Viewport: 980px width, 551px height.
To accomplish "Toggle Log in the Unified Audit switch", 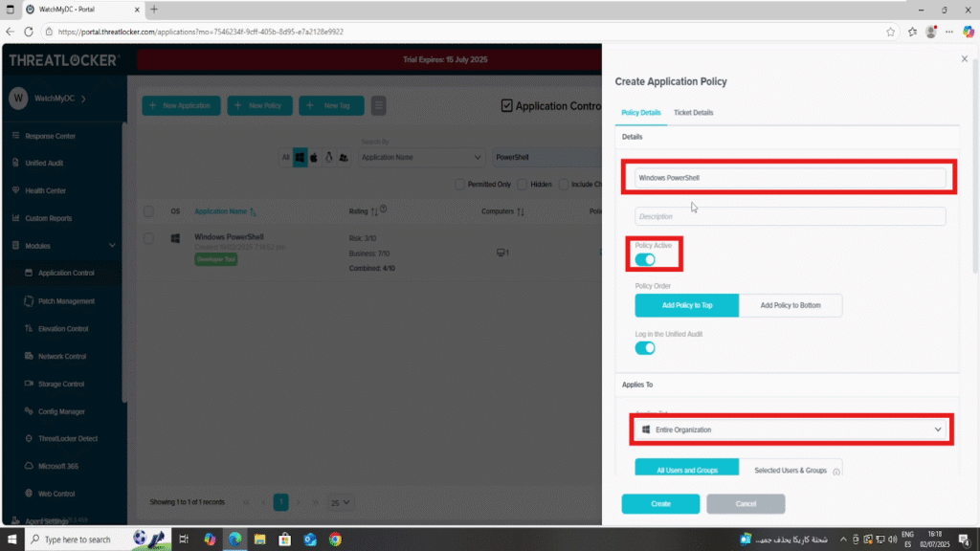I will (645, 348).
